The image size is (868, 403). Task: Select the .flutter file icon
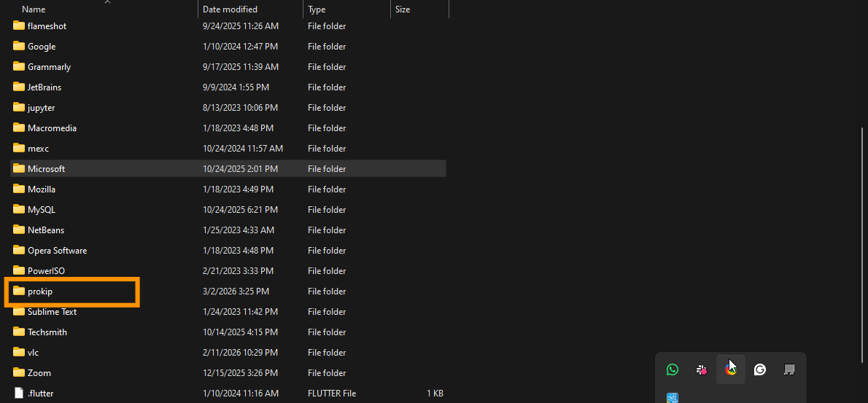[20, 394]
